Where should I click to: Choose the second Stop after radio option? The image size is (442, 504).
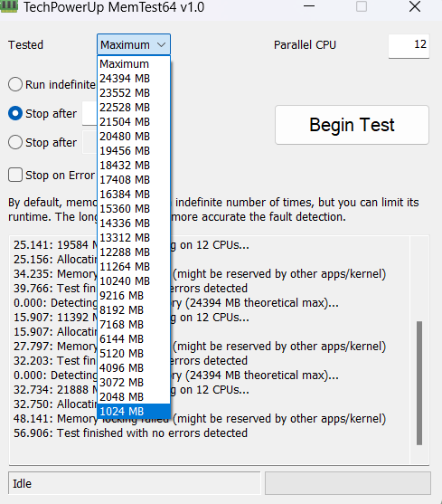click(x=15, y=142)
